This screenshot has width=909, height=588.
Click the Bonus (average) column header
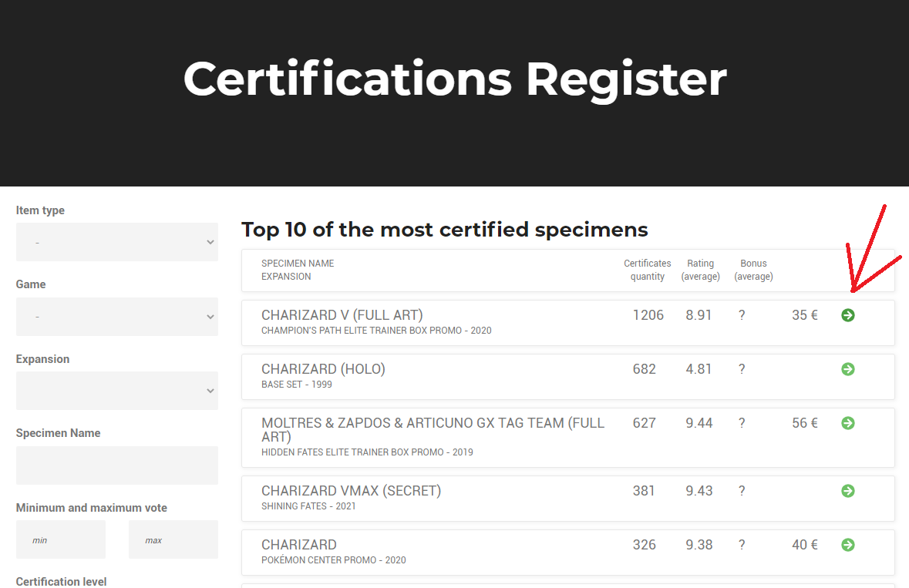(x=753, y=270)
